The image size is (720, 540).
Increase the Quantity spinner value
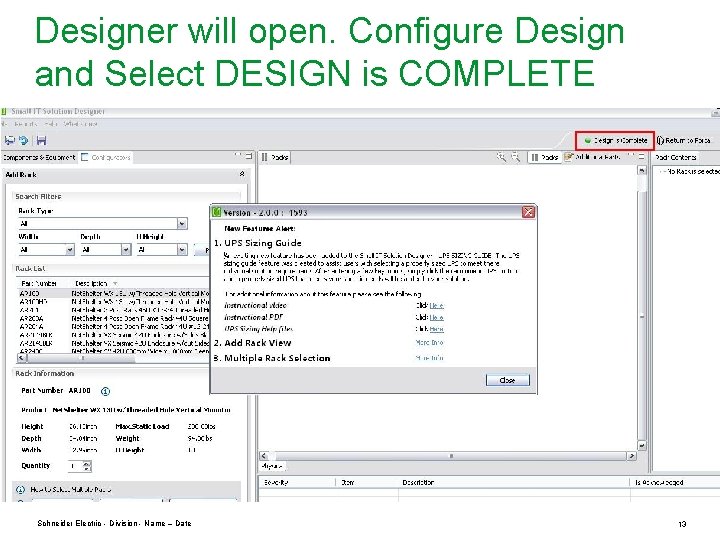click(x=87, y=463)
